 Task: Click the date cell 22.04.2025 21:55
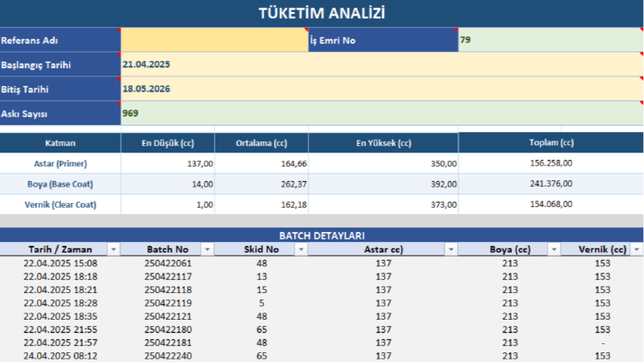coord(60,330)
